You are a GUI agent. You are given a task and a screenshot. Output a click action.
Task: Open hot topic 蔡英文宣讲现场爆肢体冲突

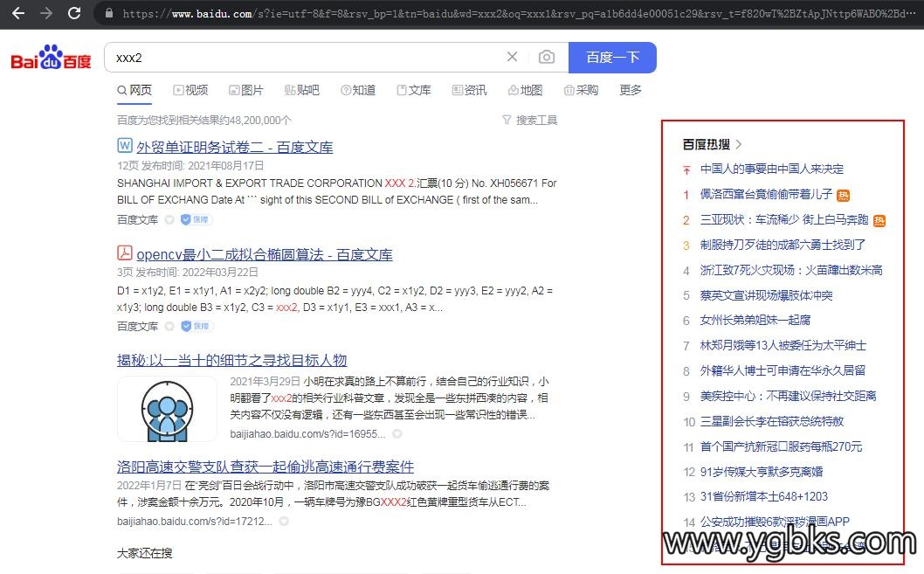(x=766, y=295)
